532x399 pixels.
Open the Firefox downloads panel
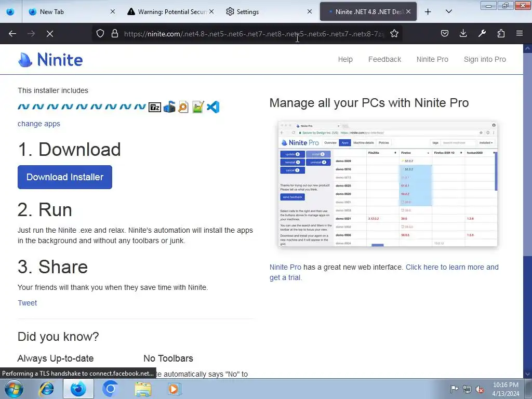click(463, 34)
